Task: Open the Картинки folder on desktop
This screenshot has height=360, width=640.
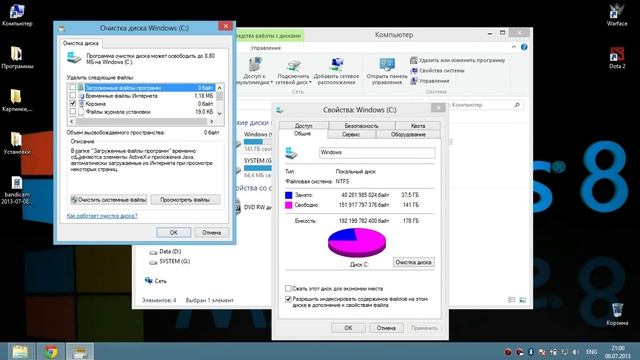Action: (x=17, y=100)
